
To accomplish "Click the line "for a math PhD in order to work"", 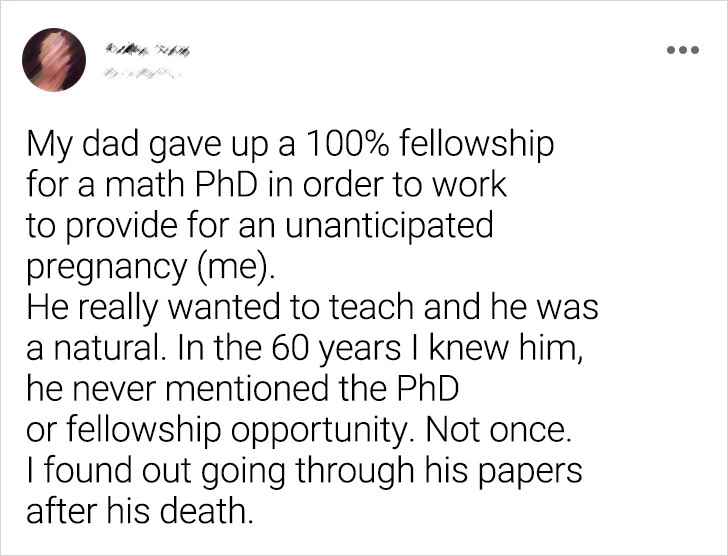I will pos(266,186).
